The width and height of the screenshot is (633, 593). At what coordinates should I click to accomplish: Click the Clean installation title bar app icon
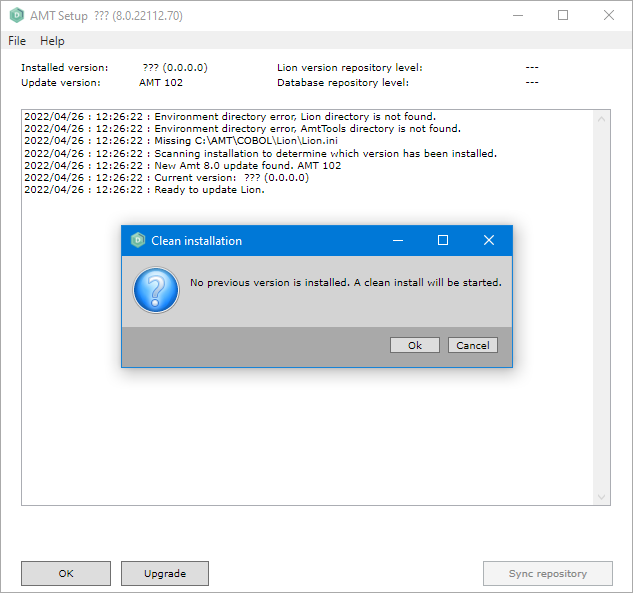[x=138, y=240]
